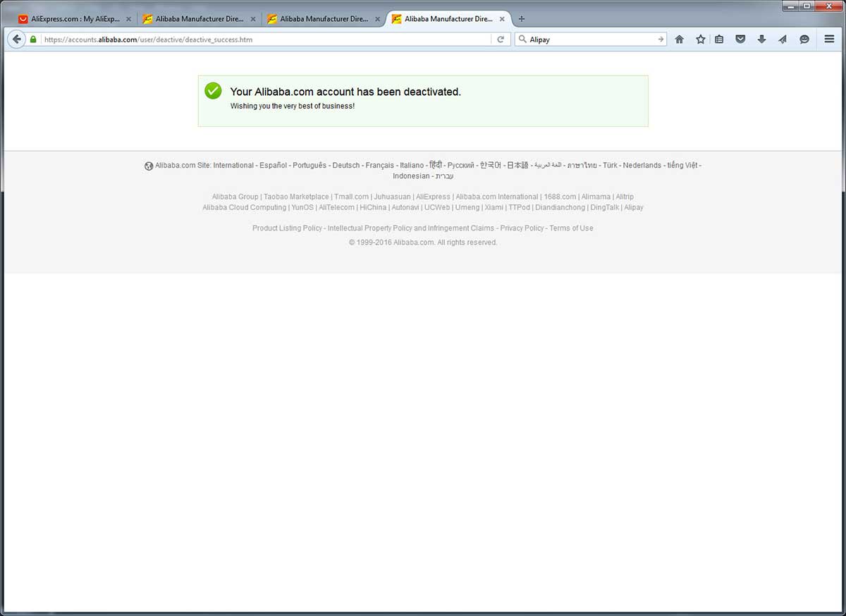Choose the International site language link
This screenshot has height=616, width=846.
click(233, 166)
